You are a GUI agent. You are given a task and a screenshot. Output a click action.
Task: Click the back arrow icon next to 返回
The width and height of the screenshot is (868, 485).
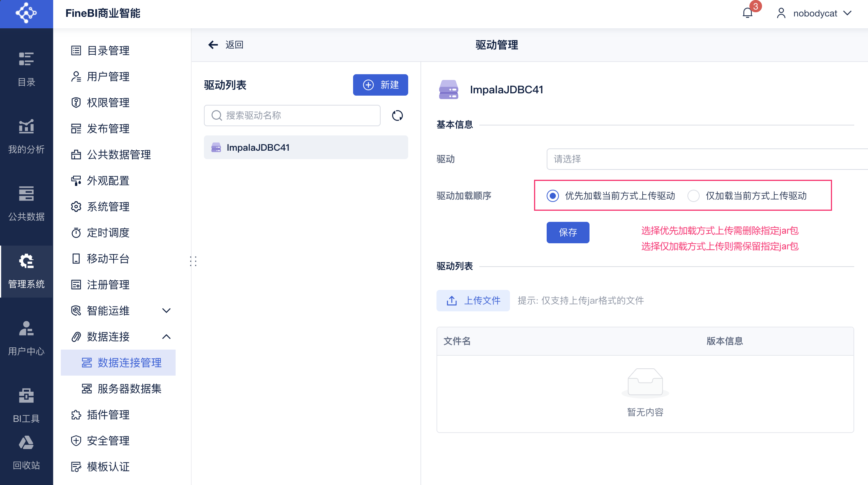(x=213, y=45)
